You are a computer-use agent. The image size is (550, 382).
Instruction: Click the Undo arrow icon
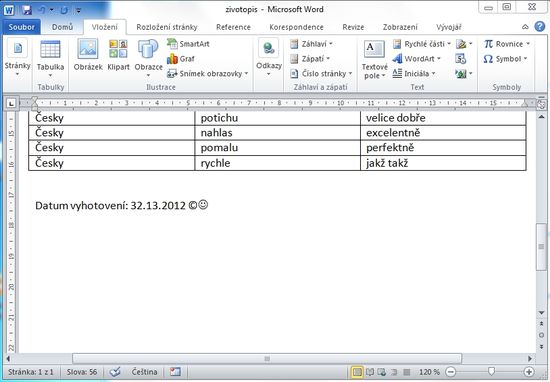[x=42, y=10]
